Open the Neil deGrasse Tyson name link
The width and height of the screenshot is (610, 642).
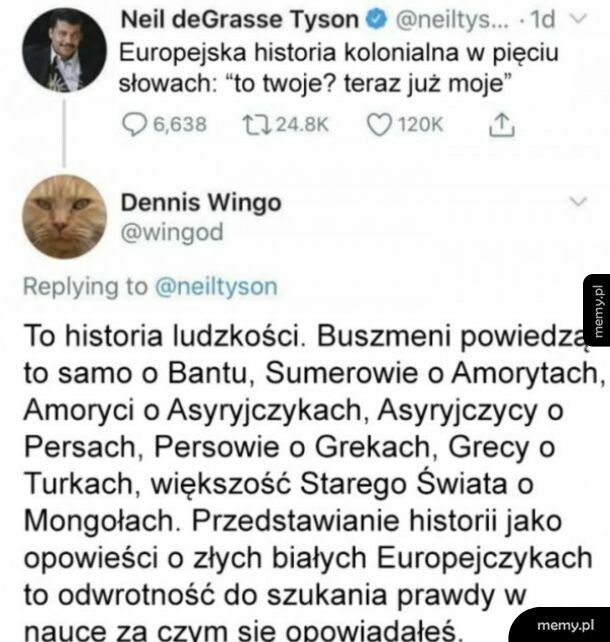tap(239, 19)
